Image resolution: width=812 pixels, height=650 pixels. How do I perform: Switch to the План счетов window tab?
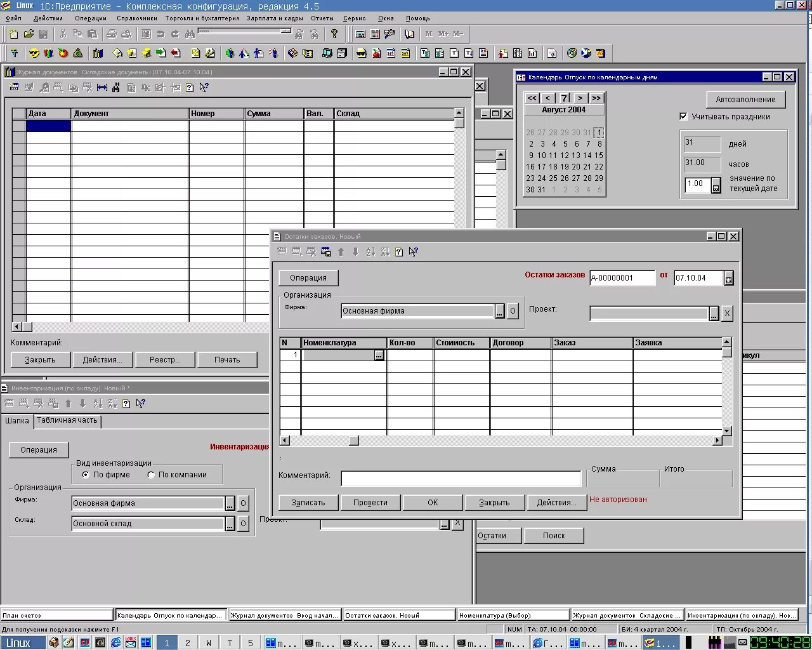click(56, 615)
